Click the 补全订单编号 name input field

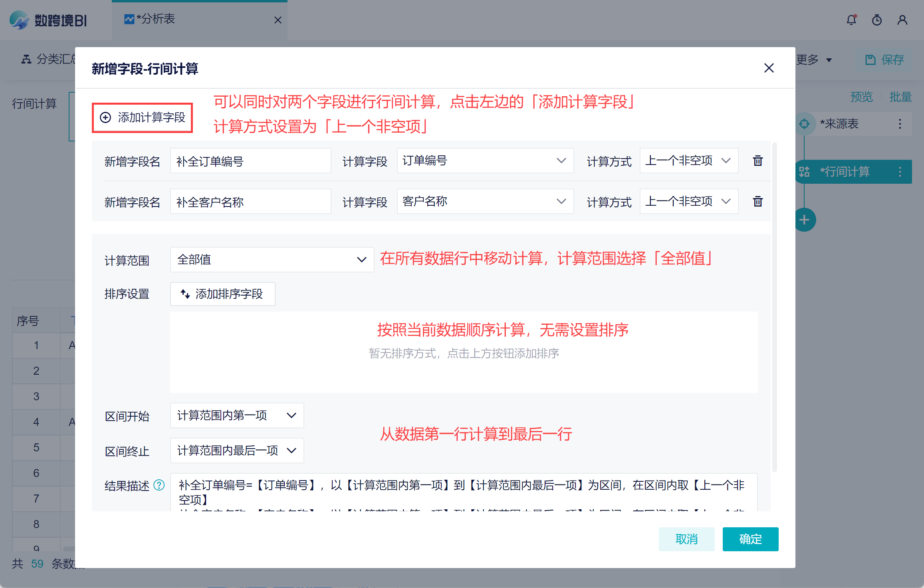pos(250,161)
